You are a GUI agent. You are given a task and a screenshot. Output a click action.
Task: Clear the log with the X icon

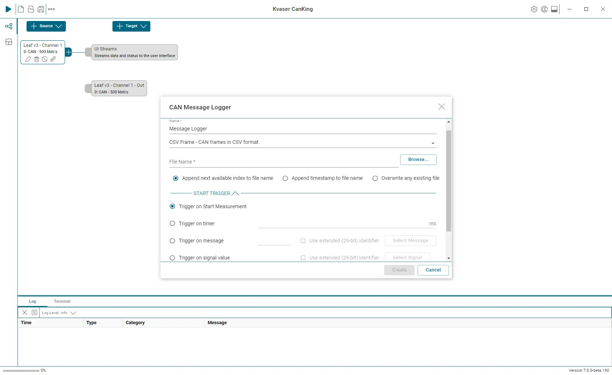[25, 313]
